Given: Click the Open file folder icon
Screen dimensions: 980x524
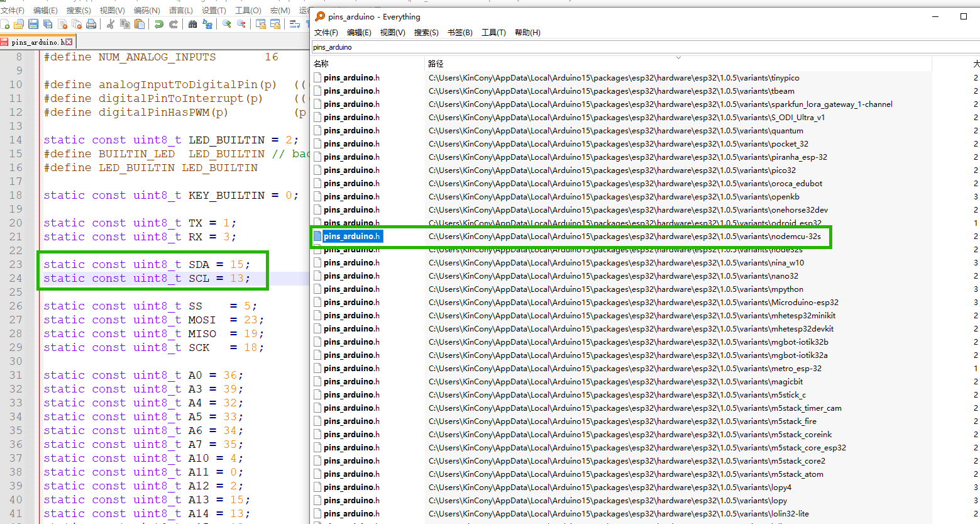Looking at the screenshot, I should (x=19, y=24).
